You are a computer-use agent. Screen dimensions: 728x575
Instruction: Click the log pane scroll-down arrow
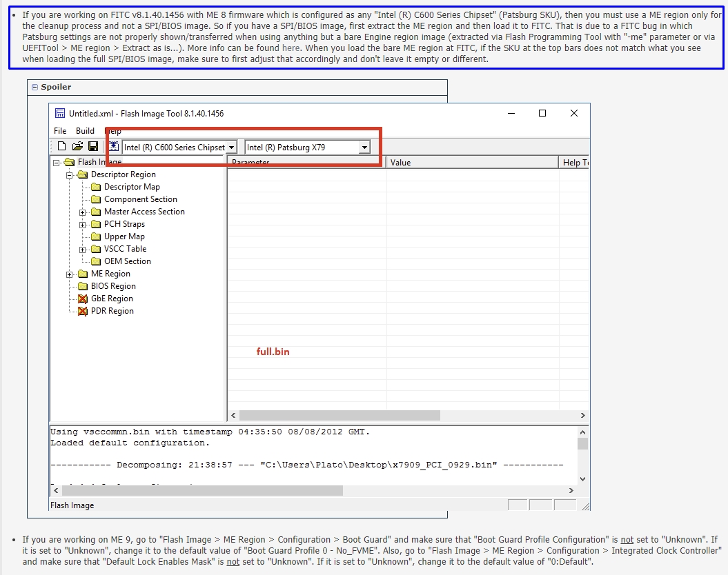[582, 479]
